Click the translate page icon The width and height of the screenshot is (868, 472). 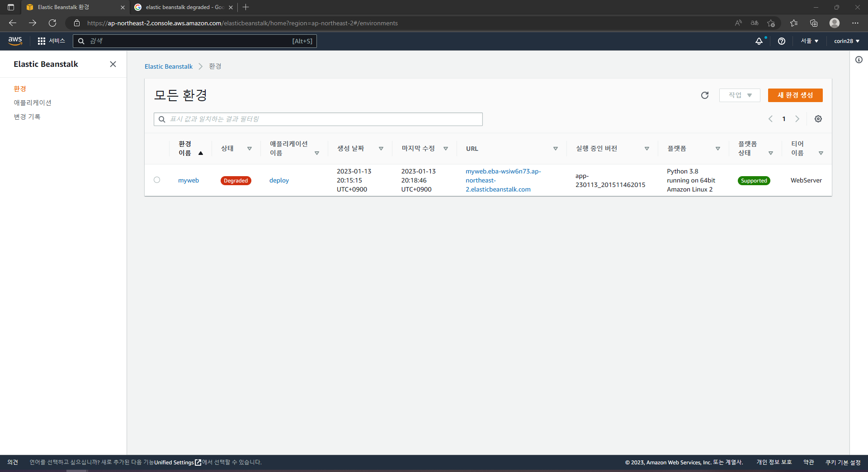[x=755, y=23]
